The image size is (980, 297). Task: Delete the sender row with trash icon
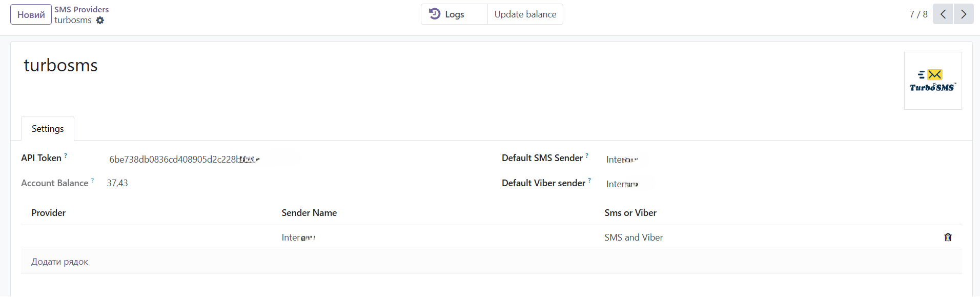click(948, 237)
